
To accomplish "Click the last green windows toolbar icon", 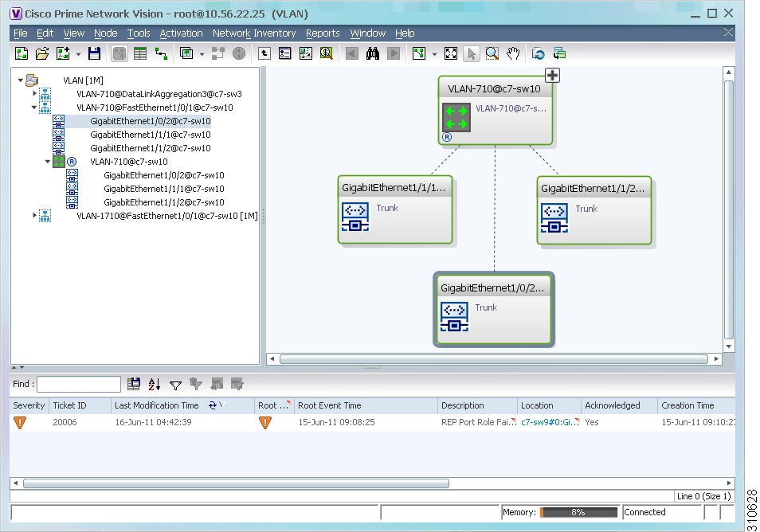I will coord(559,53).
